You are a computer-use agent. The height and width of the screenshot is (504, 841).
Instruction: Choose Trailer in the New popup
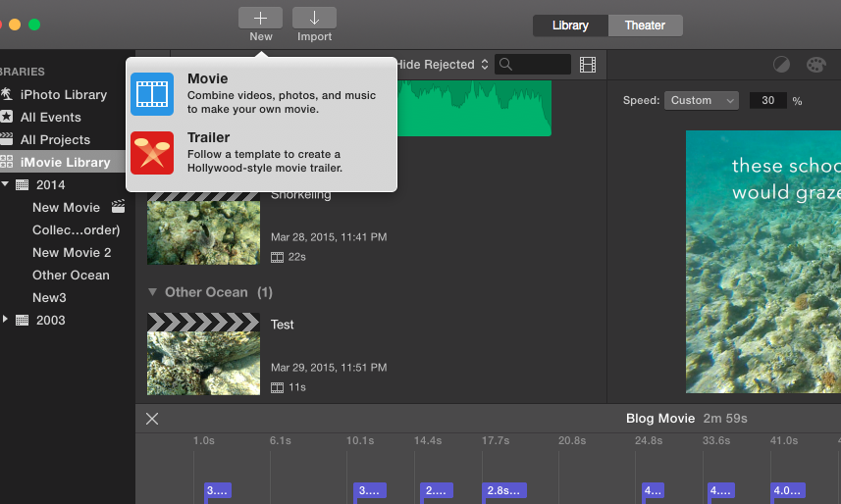262,153
